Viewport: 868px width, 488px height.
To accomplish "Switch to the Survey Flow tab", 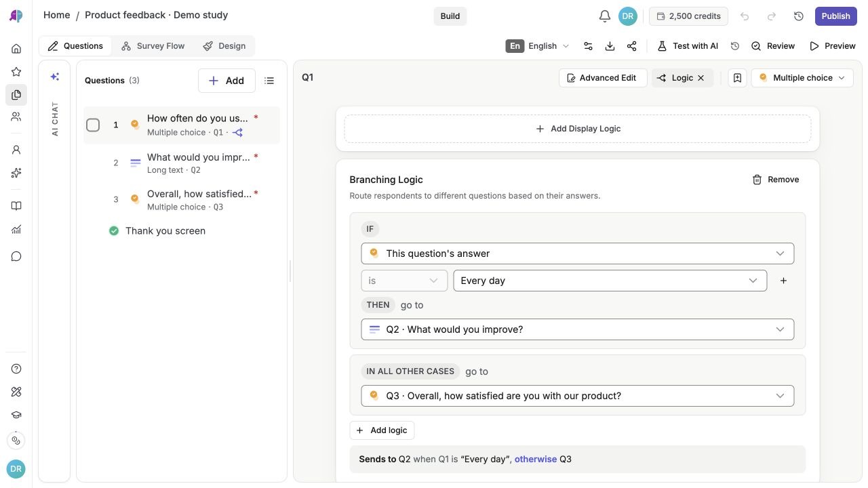I will tap(153, 46).
